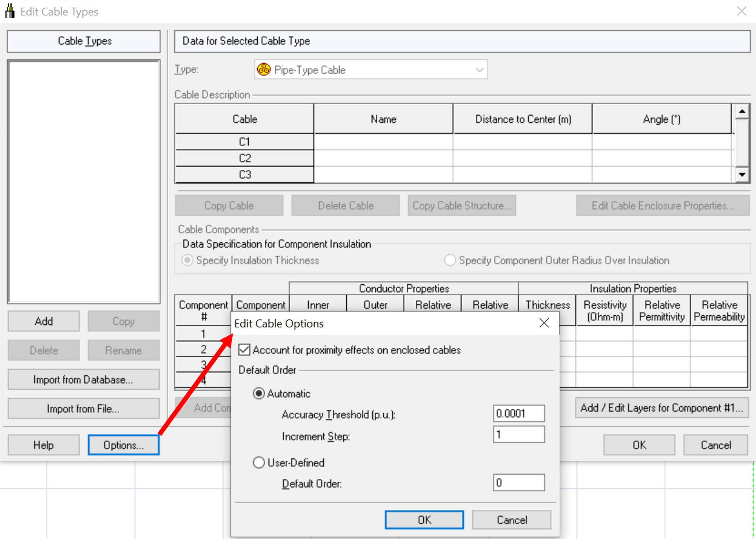
Task: Close the Edit Cable Options dialog
Action: click(x=544, y=323)
